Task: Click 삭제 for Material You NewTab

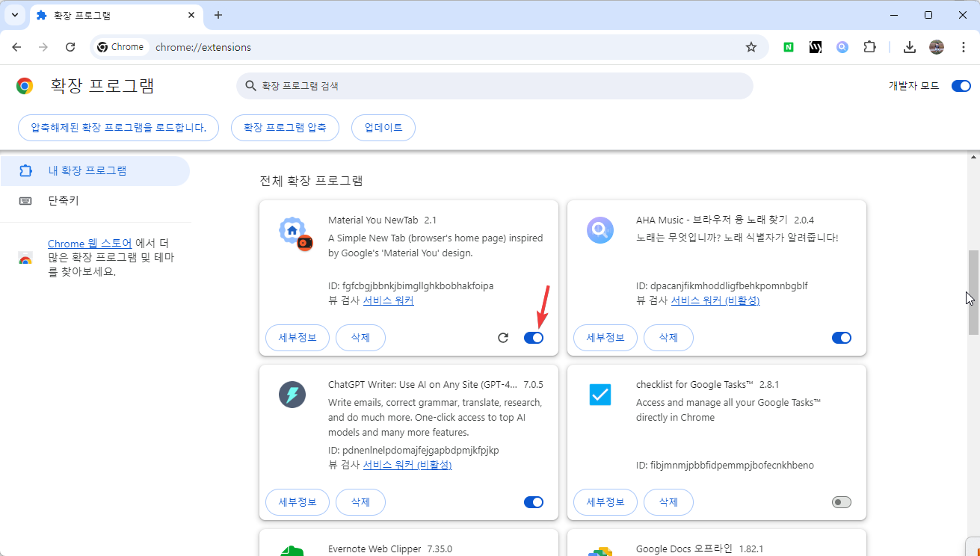Action: 360,338
